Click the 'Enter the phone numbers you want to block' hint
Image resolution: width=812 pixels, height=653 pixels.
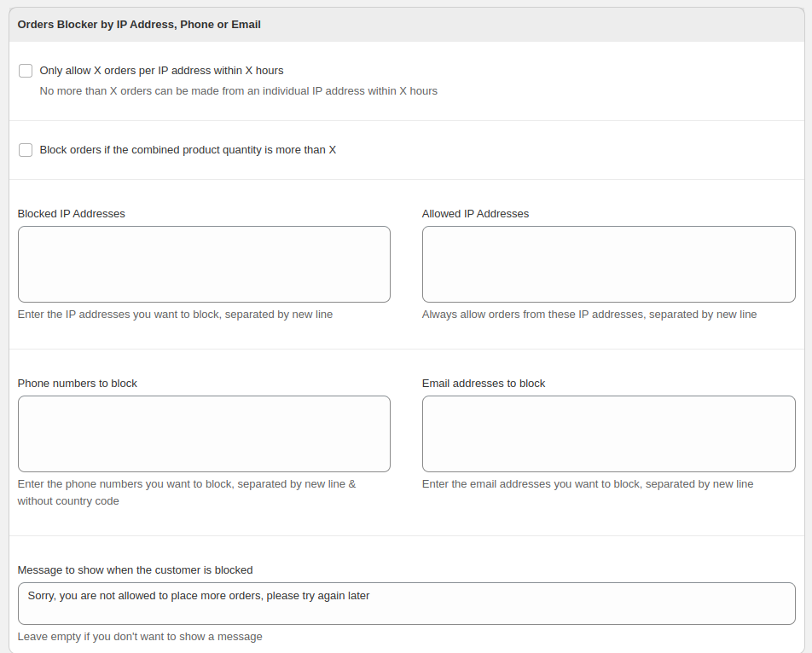pos(187,493)
